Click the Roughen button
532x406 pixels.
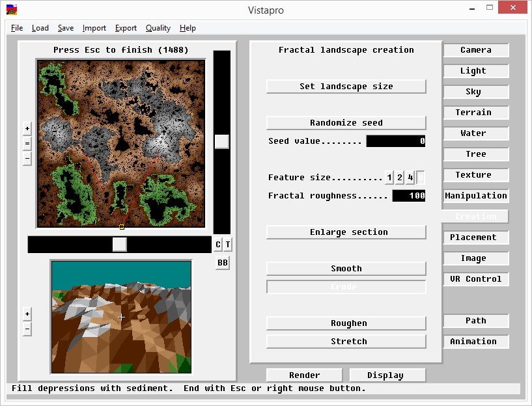tap(346, 323)
